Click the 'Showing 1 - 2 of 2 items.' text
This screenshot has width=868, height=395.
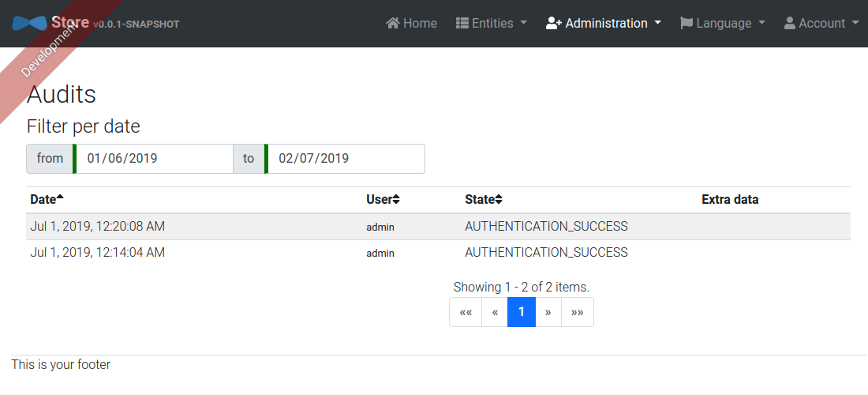[522, 287]
